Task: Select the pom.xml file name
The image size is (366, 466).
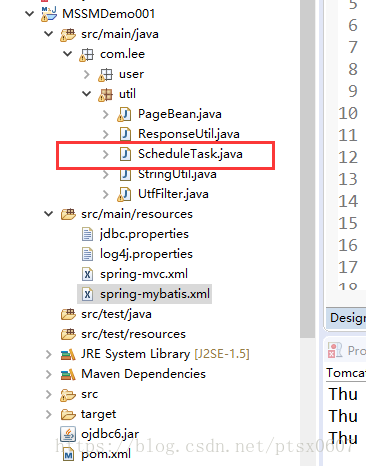Action: (x=106, y=454)
